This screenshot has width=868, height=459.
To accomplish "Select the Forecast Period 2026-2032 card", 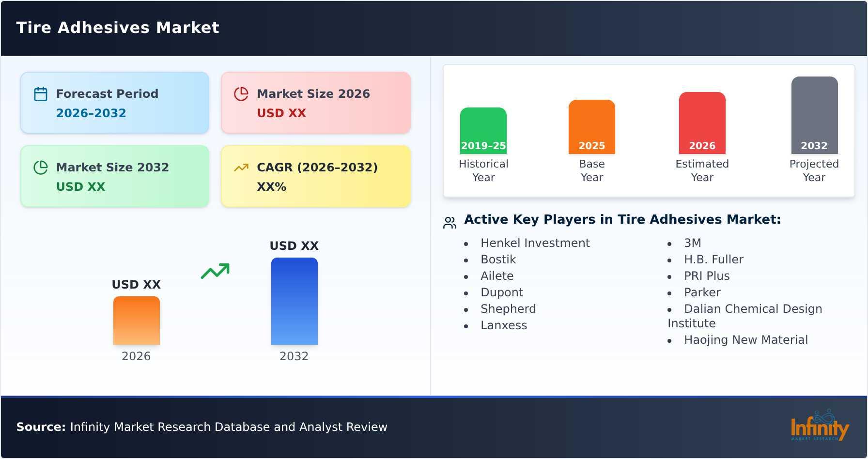I will [x=115, y=103].
